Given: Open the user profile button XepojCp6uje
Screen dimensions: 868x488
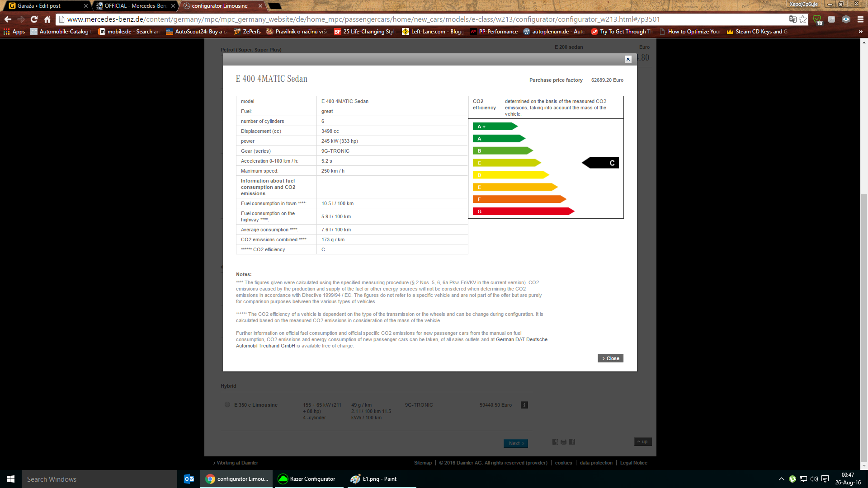Looking at the screenshot, I should pyautogui.click(x=804, y=4).
